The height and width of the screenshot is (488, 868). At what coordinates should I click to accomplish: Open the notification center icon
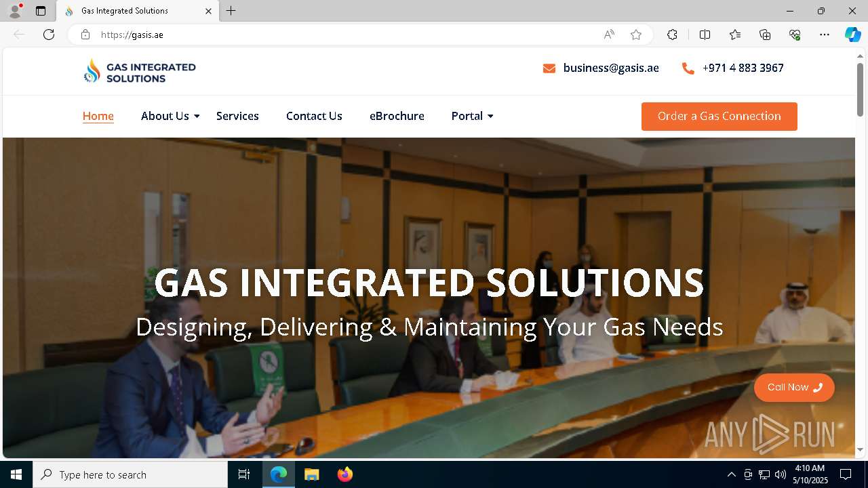pos(846,474)
